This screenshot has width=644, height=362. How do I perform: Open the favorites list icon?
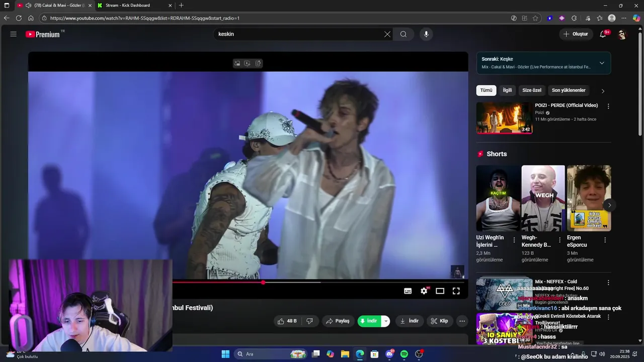tap(600, 18)
